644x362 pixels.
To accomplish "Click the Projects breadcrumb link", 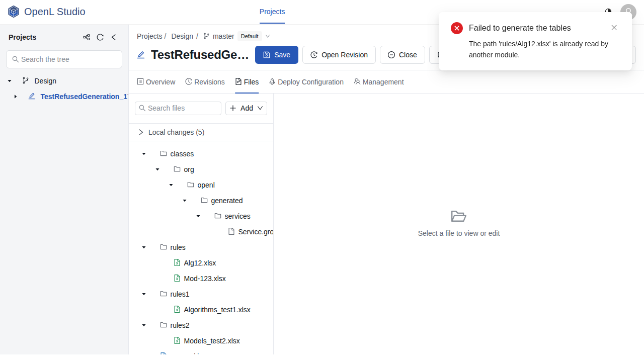I will 149,36.
